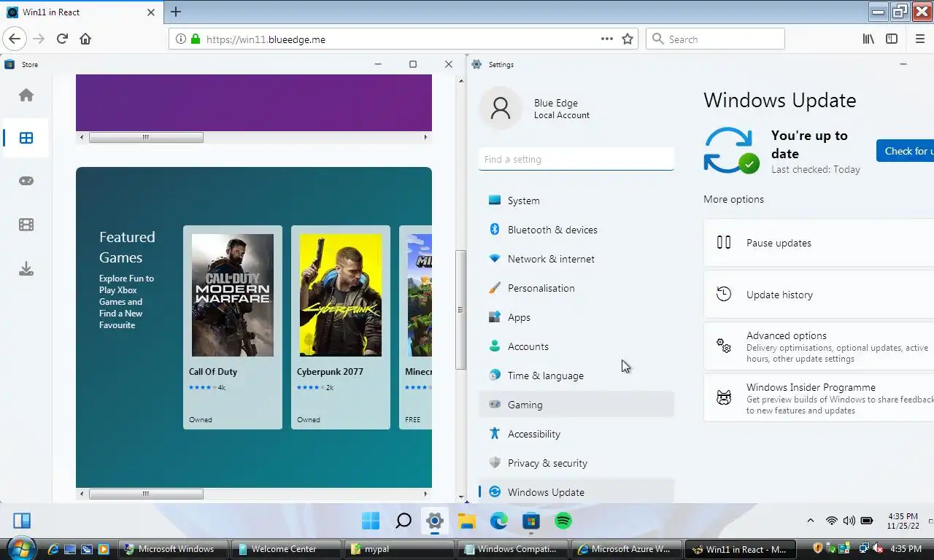Open Personalisation settings
The width and height of the screenshot is (934, 560).
point(576,288)
